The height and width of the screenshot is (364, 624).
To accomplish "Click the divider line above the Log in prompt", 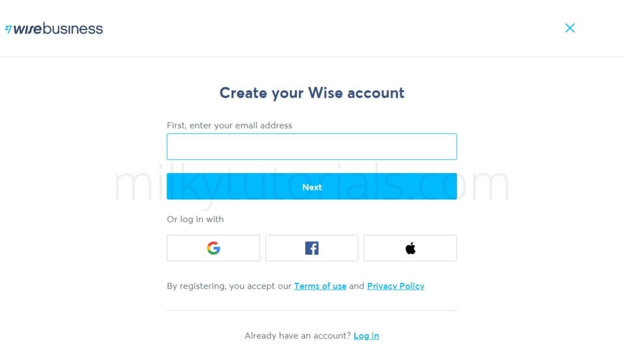I will pos(311,311).
